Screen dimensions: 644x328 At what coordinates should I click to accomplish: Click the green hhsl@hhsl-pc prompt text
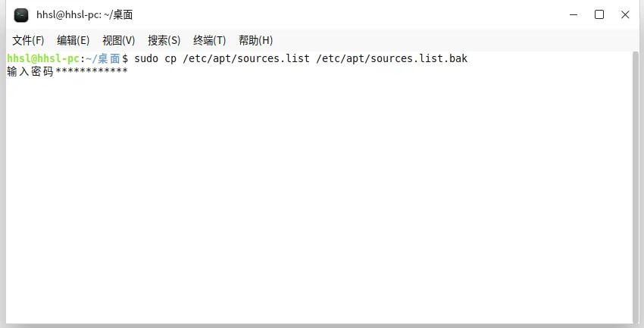(42, 58)
